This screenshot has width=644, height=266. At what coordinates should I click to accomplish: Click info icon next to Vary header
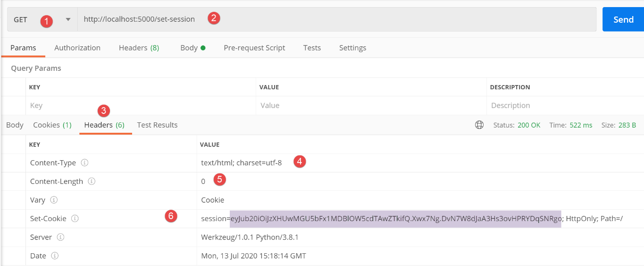[54, 200]
